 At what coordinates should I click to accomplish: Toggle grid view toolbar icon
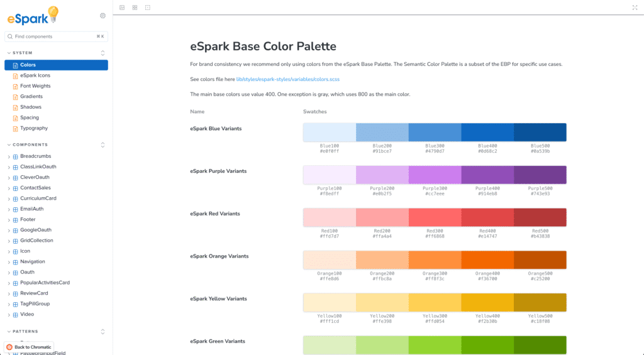[x=135, y=8]
